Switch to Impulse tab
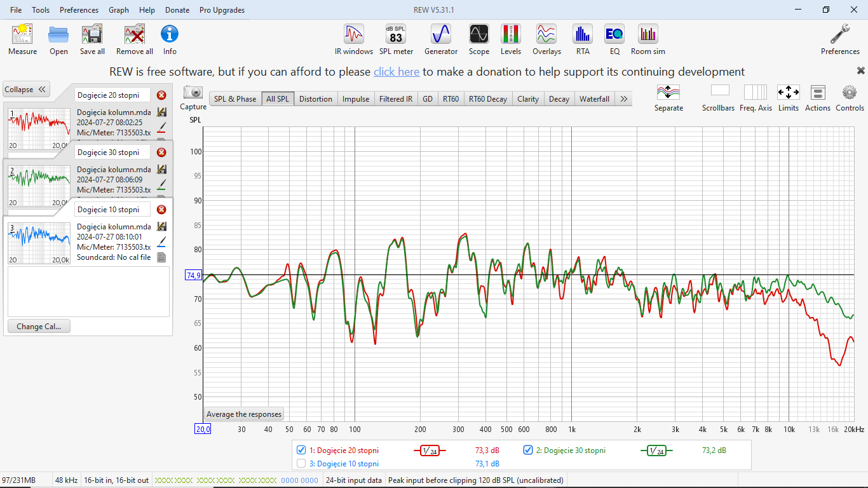The width and height of the screenshot is (868, 488). pyautogui.click(x=356, y=98)
